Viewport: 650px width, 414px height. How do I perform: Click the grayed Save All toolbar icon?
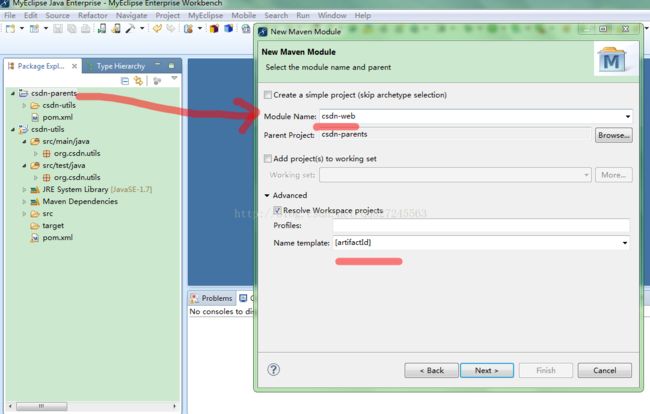[x=72, y=29]
